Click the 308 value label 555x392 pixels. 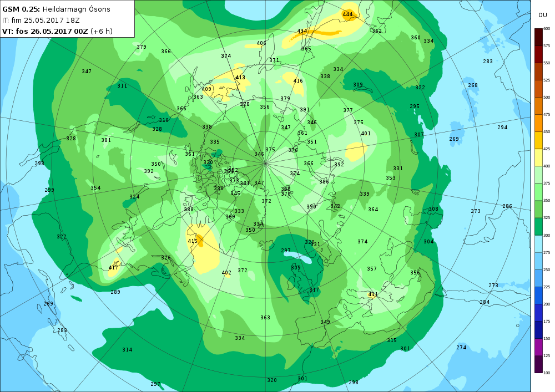[433, 209]
